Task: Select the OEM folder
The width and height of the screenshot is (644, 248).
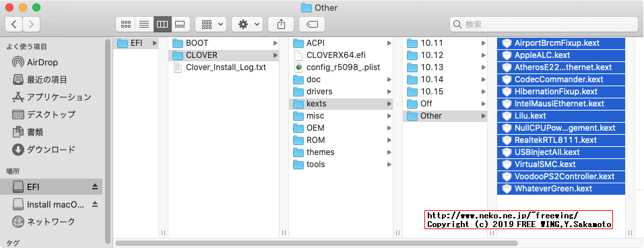Action: (341, 127)
